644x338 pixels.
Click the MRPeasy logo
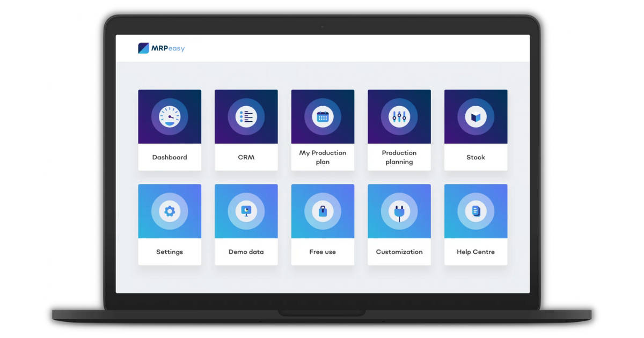coord(162,48)
